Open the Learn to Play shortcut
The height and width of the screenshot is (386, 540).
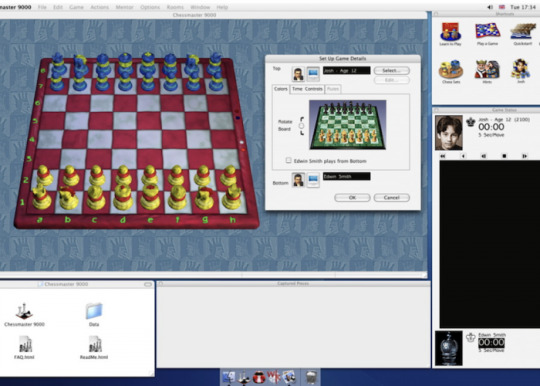click(450, 31)
